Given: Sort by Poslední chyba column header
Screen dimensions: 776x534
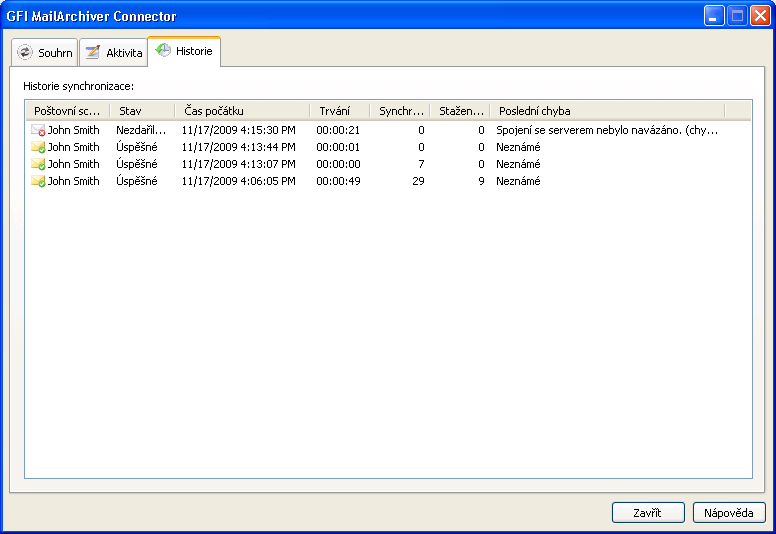Looking at the screenshot, I should [607, 111].
